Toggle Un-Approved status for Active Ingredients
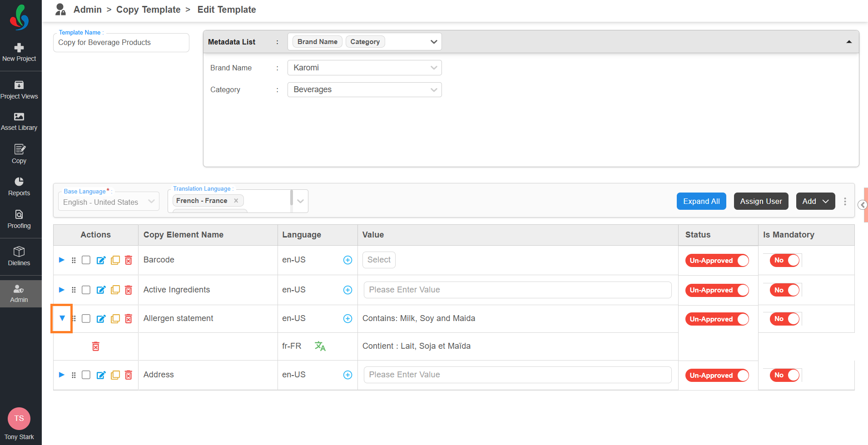The height and width of the screenshot is (445, 868). click(717, 290)
